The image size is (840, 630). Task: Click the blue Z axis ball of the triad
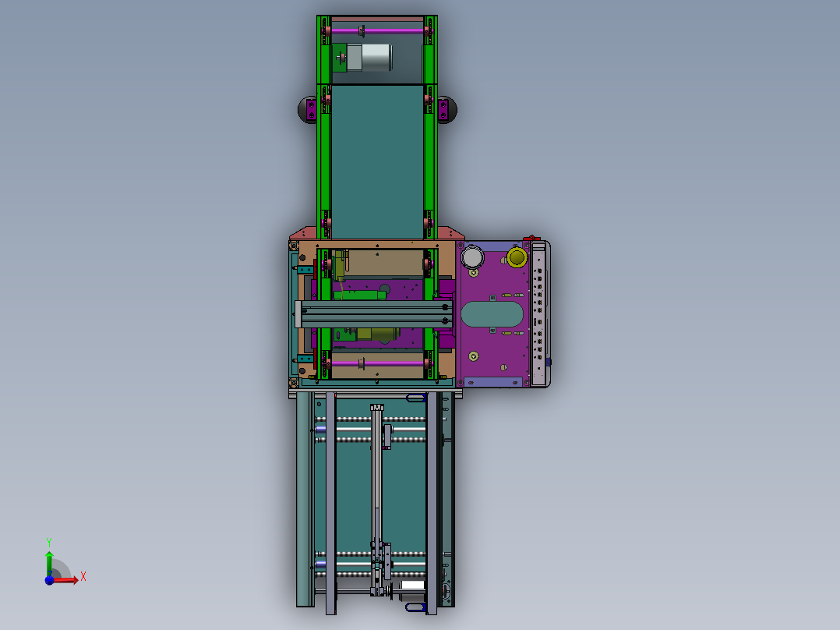point(49,580)
